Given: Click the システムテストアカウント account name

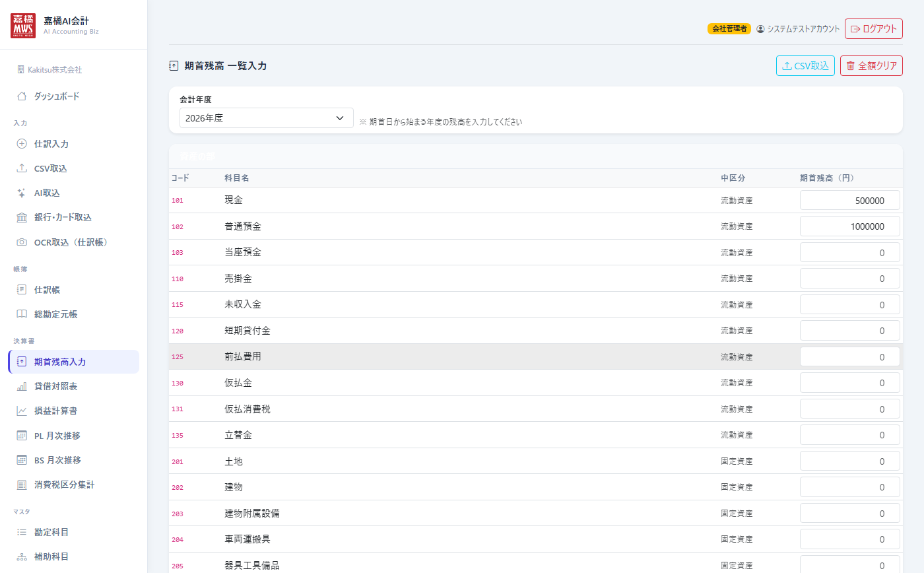Looking at the screenshot, I should 803,29.
